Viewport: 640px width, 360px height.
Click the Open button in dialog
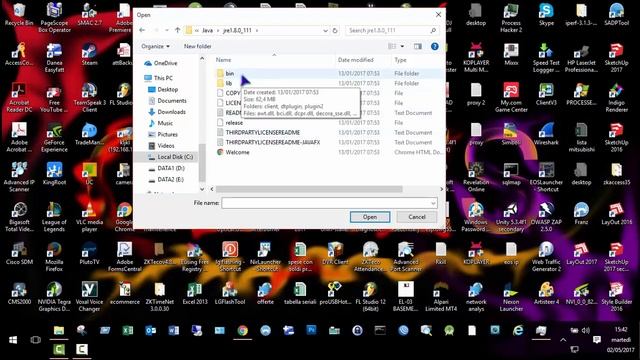[x=370, y=217]
